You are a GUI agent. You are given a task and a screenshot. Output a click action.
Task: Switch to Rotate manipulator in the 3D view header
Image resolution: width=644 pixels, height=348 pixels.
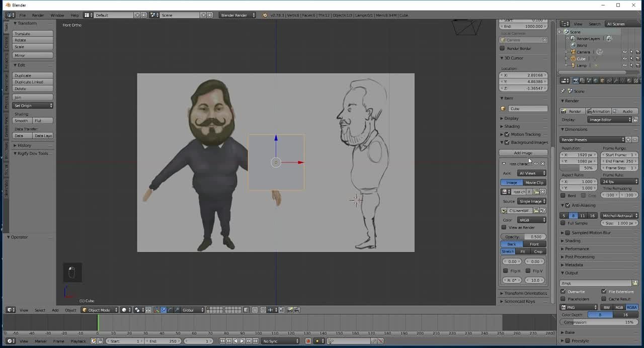pos(170,310)
